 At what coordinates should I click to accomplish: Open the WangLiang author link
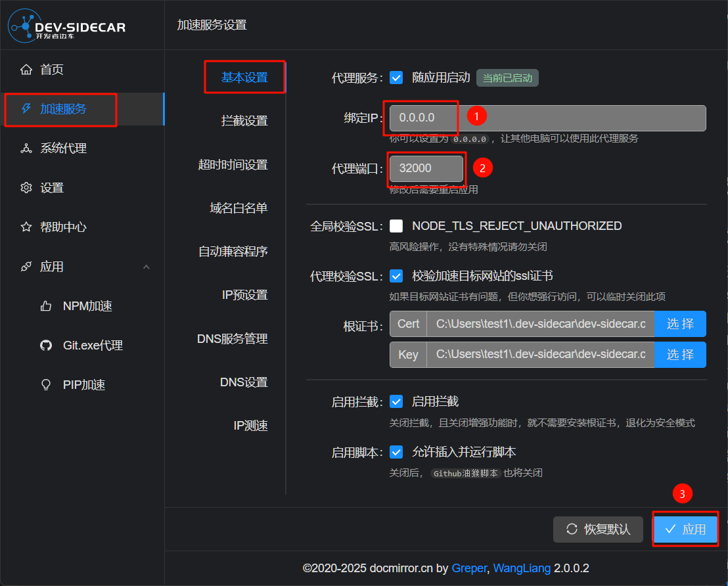522,568
